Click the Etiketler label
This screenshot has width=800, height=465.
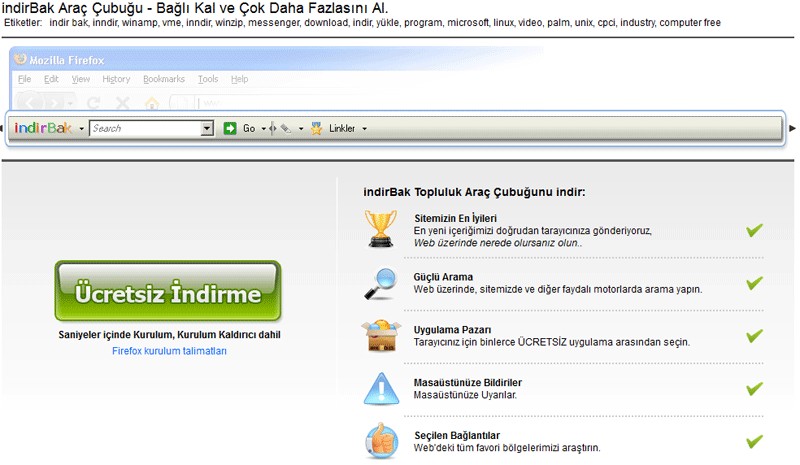pyautogui.click(x=23, y=23)
